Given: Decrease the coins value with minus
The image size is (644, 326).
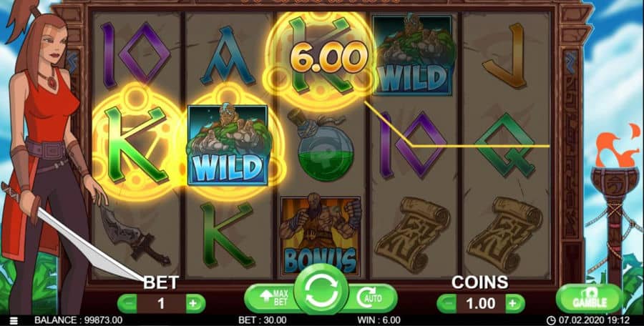Looking at the screenshot, I should point(447,304).
